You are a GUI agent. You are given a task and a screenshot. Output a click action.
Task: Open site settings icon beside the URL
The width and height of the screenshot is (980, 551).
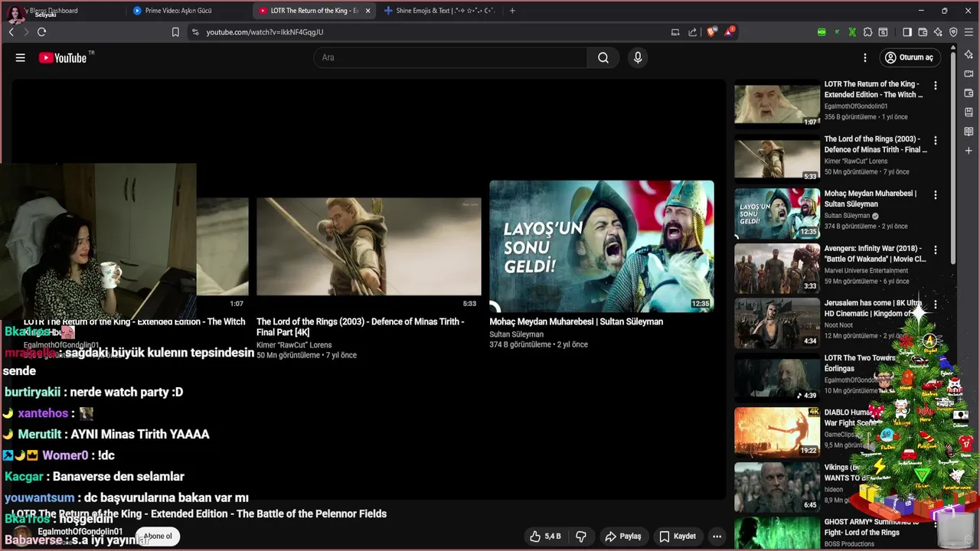195,32
